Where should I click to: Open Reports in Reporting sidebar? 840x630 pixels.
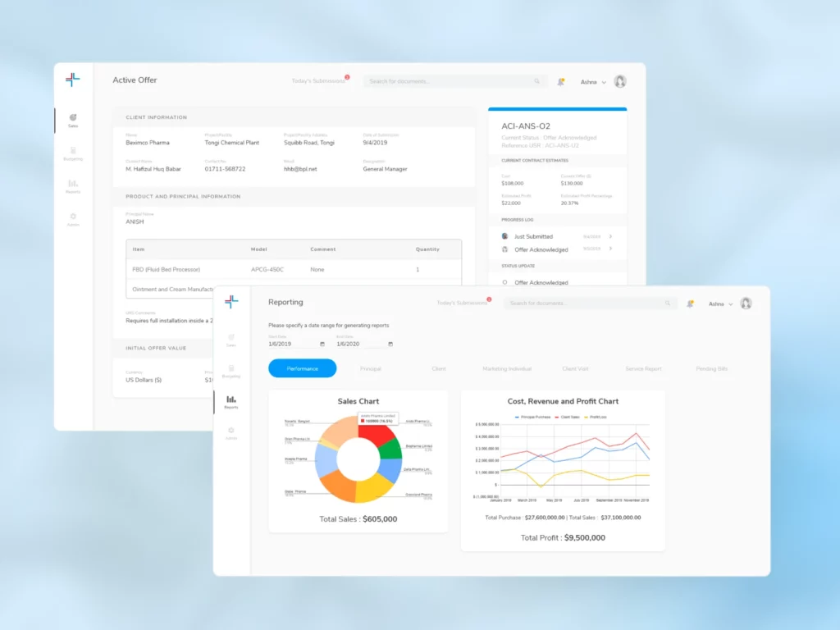point(231,402)
